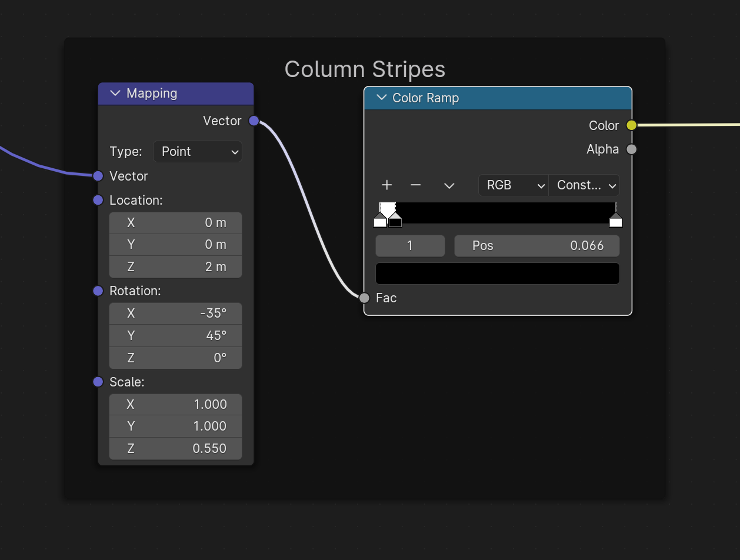Collapse the Color Ramp node
This screenshot has width=740, height=560.
pyautogui.click(x=381, y=98)
